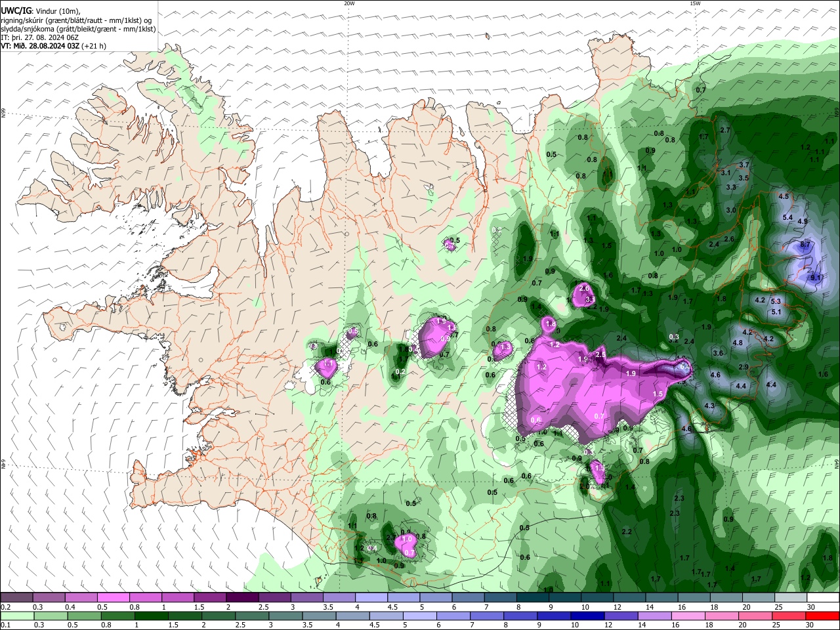Click the 8.7 rainfall value on the map
This screenshot has height=630, width=840.
(806, 244)
